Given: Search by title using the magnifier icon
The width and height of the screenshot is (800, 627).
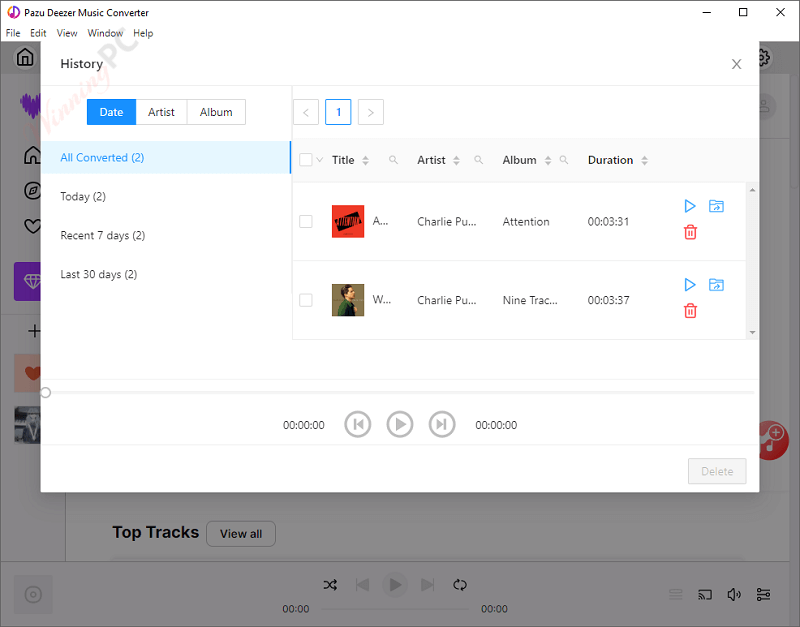Looking at the screenshot, I should (393, 160).
